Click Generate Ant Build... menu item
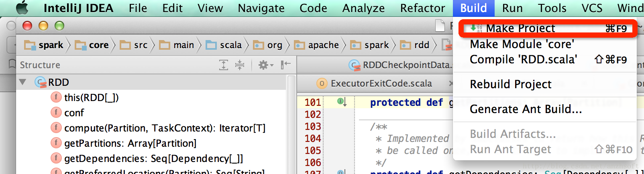 coord(526,109)
